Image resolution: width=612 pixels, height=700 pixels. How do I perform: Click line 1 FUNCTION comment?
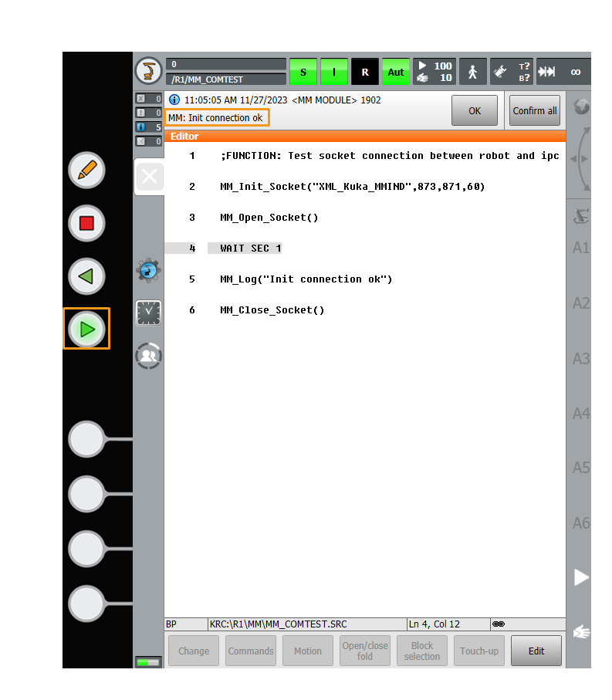[x=390, y=155]
